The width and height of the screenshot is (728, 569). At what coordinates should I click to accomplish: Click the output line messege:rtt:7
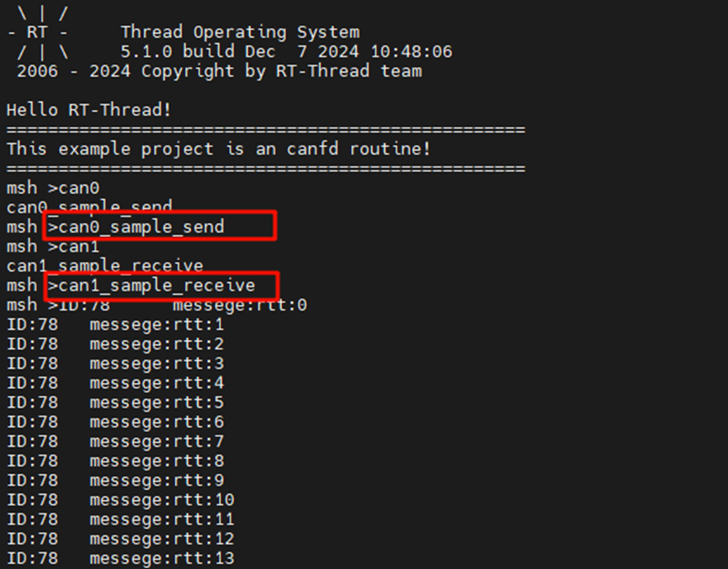[115, 442]
